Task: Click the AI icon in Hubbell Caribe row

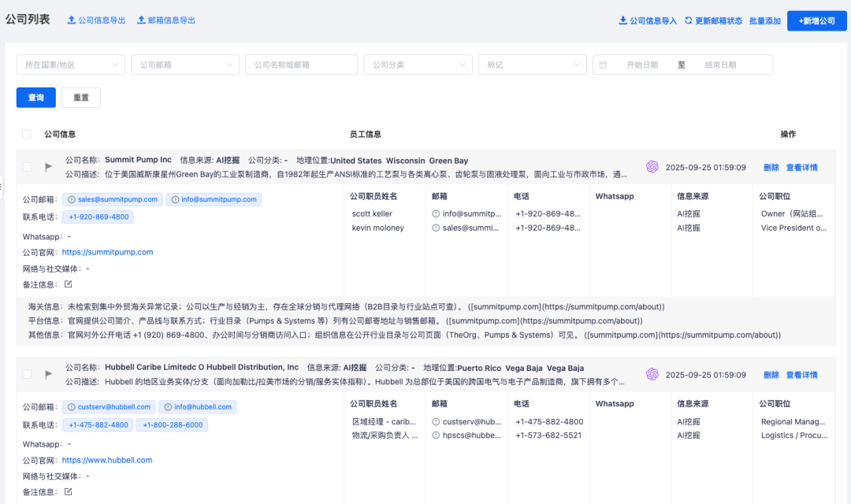Action: [652, 374]
